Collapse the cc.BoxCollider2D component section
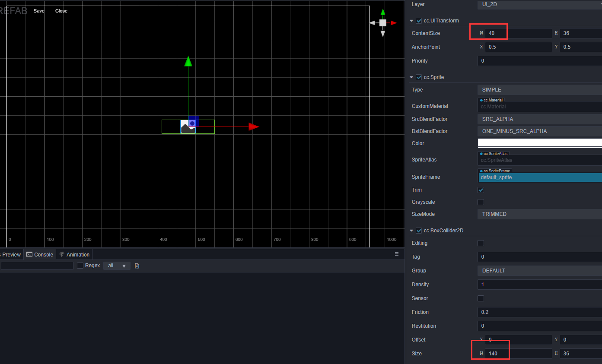Image resolution: width=602 pixels, height=364 pixels. (x=411, y=231)
